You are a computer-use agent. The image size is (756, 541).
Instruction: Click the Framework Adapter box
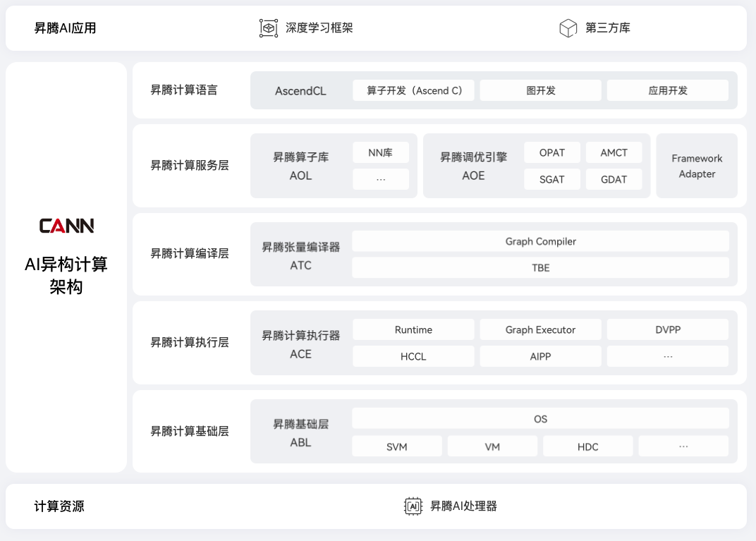point(697,166)
